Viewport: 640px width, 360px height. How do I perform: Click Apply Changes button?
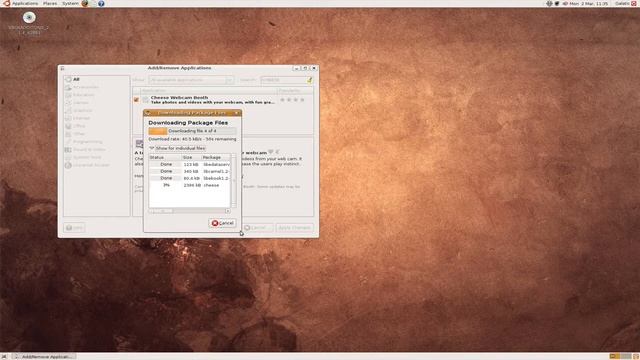[x=295, y=228]
